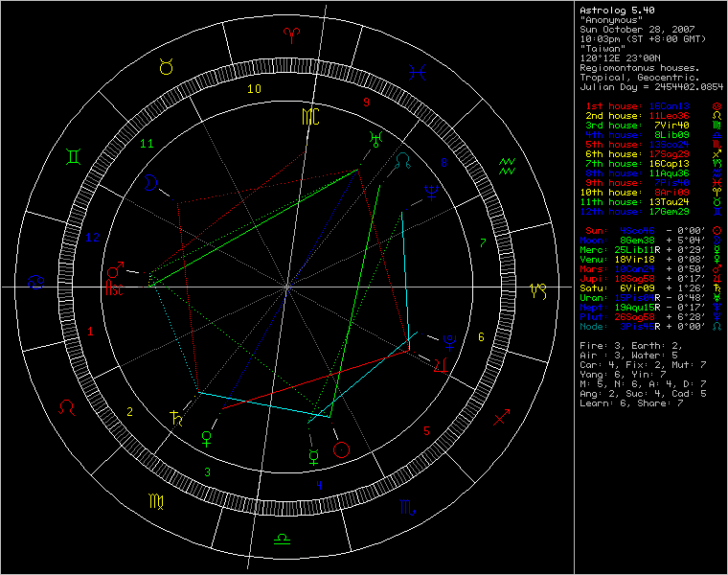This screenshot has width=728, height=575.
Task: Click the 'Venu: 18Vir18' position row
Action: (643, 260)
